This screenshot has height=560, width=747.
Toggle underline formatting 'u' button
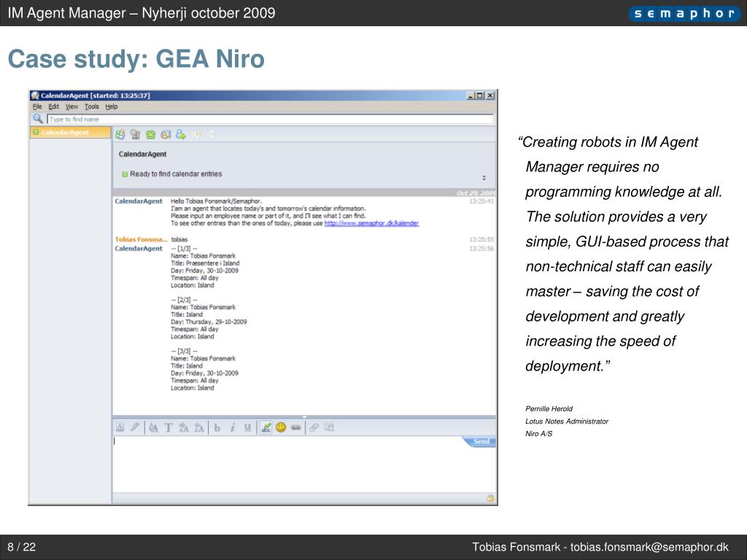(248, 427)
